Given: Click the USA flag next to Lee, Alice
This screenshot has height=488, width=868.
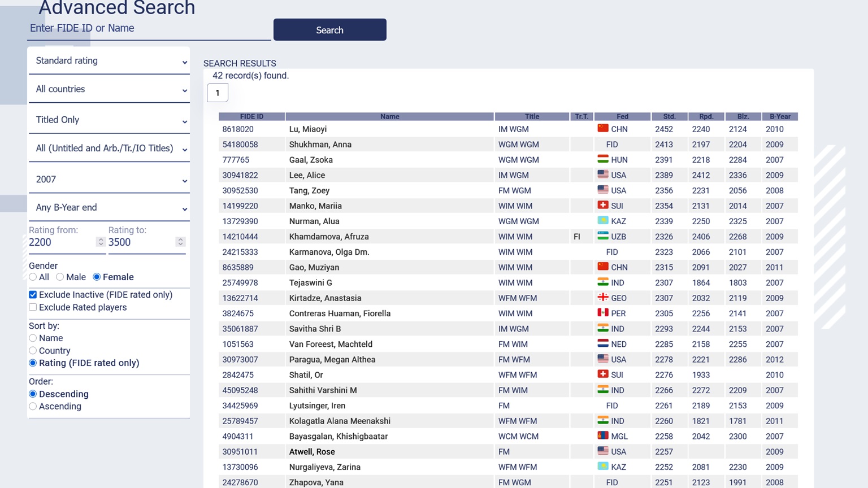Looking at the screenshot, I should click(603, 175).
